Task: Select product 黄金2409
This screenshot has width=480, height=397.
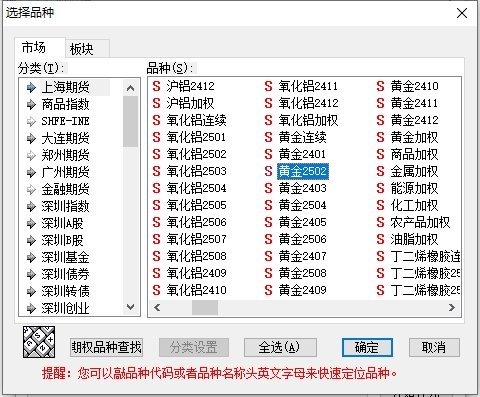Action: click(302, 290)
